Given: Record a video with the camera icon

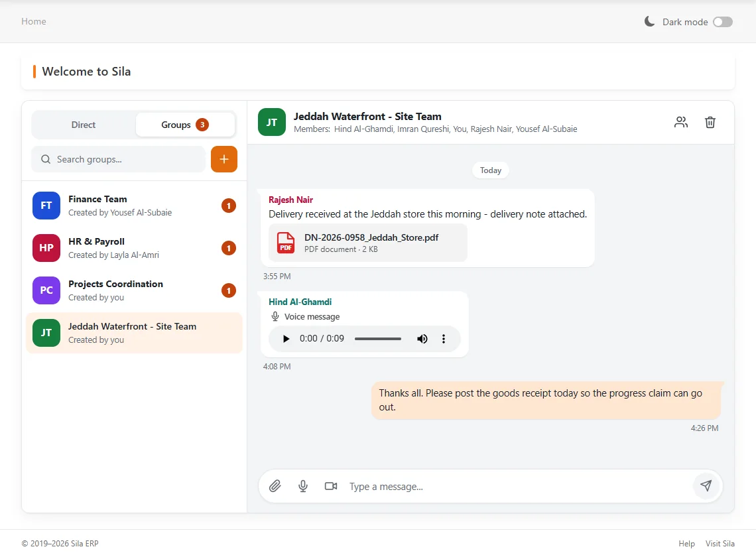Looking at the screenshot, I should click(x=331, y=486).
